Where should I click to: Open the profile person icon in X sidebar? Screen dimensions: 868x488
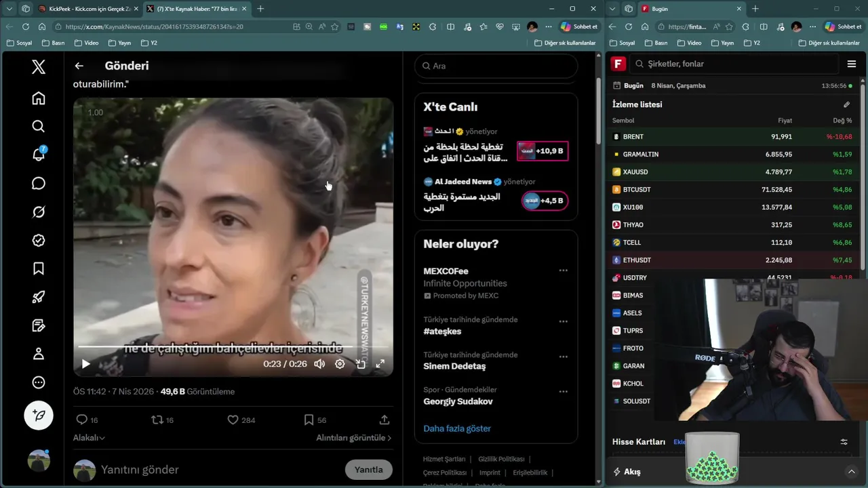click(39, 354)
